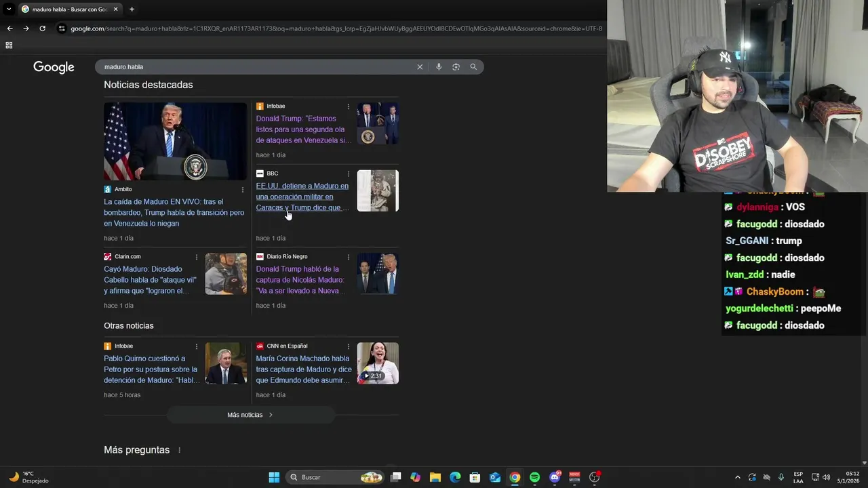Open CNN en Español María Corina Machado article
The image size is (868, 488).
click(x=304, y=369)
